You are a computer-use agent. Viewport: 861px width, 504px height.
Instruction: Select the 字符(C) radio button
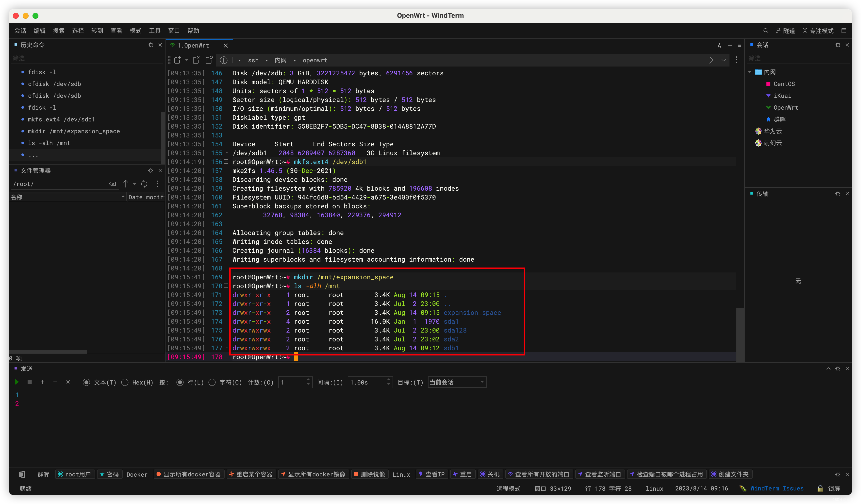pyautogui.click(x=212, y=382)
